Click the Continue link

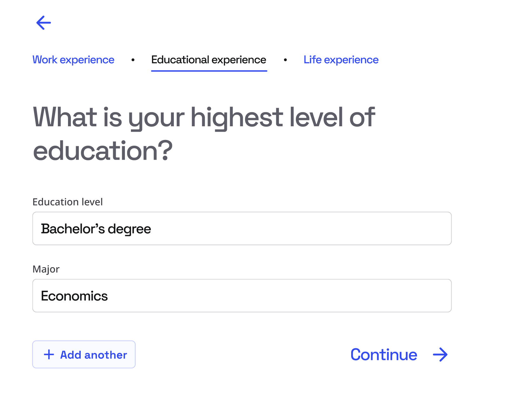pos(384,354)
